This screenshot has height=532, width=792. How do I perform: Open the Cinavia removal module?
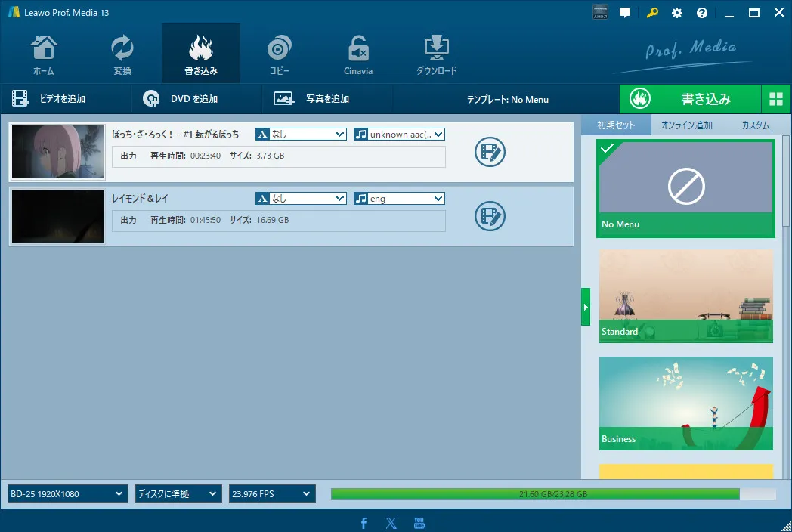click(x=358, y=54)
